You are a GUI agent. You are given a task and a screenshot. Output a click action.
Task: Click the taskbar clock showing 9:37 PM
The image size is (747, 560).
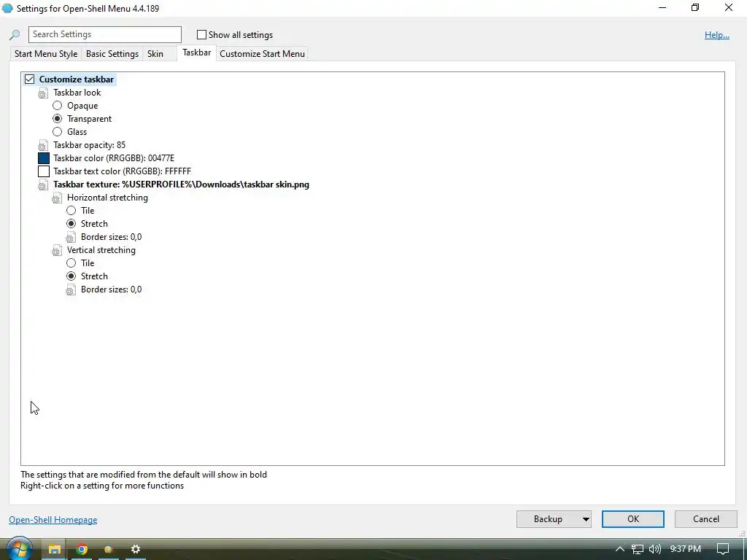tap(685, 549)
